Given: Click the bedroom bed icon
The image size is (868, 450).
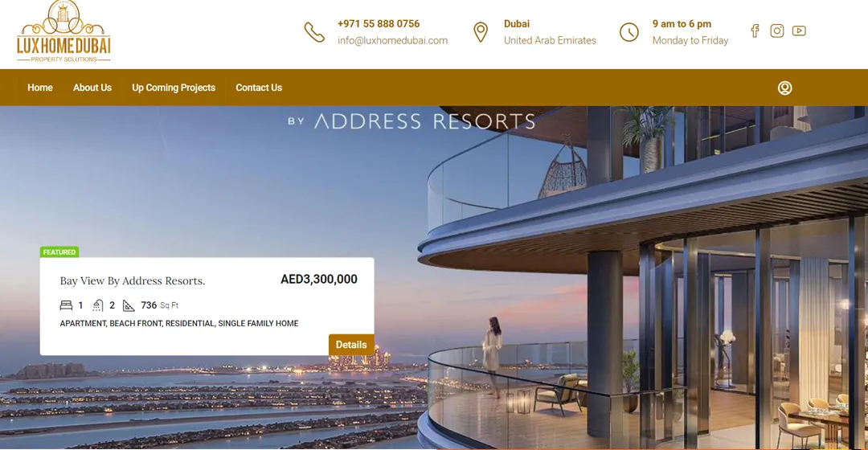Looking at the screenshot, I should (66, 305).
